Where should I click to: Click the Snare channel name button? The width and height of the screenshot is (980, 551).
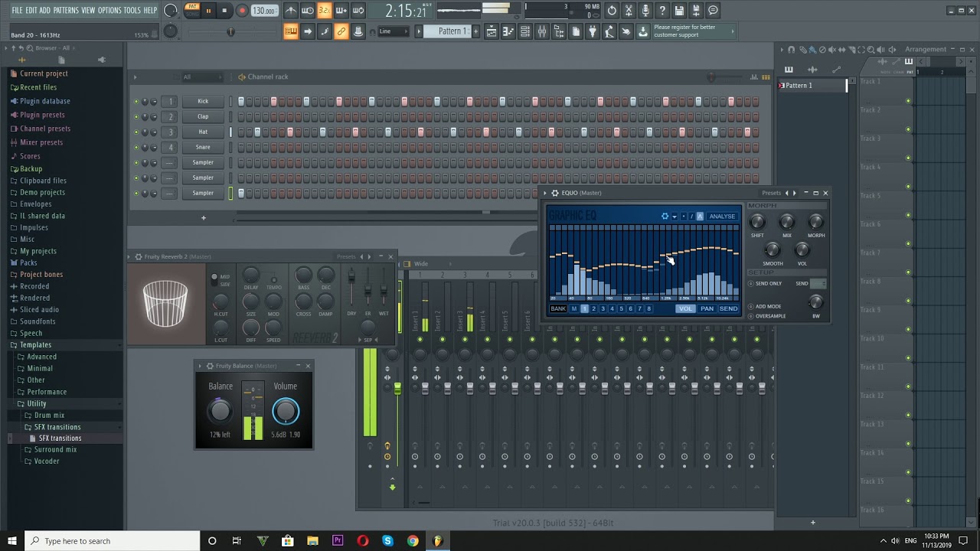(x=203, y=147)
